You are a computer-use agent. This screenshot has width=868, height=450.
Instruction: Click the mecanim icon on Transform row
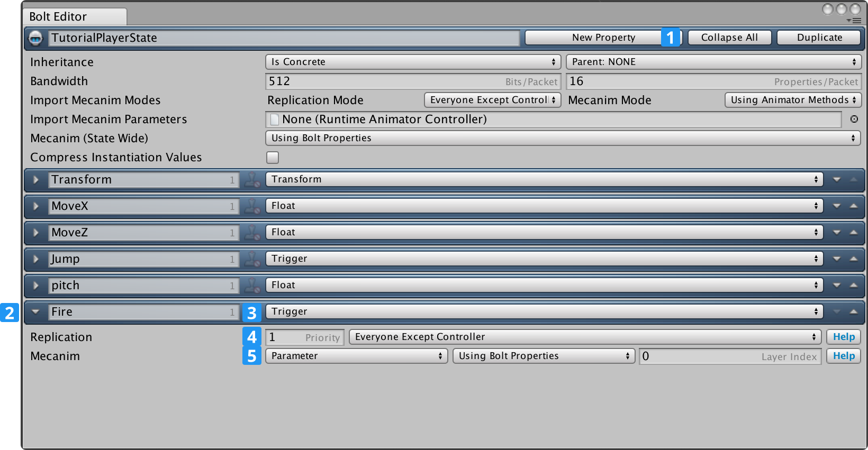click(252, 180)
